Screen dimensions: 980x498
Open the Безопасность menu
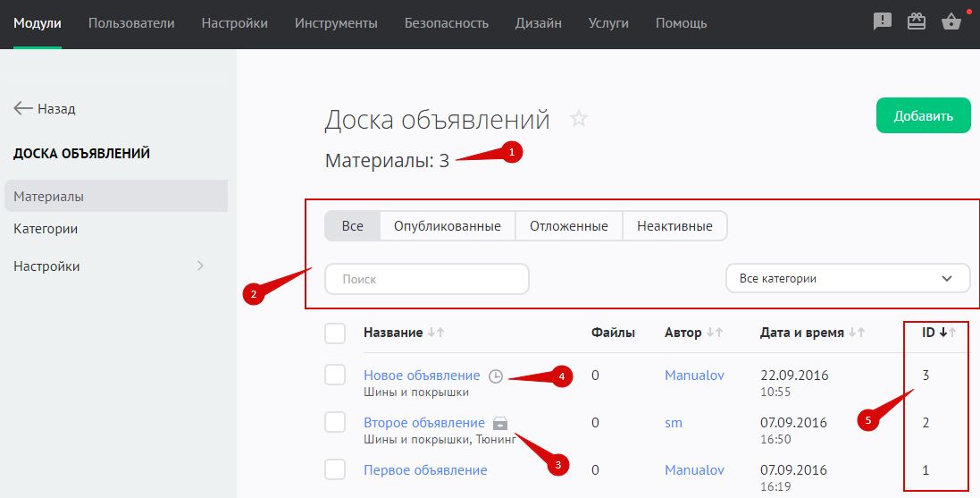[x=446, y=23]
